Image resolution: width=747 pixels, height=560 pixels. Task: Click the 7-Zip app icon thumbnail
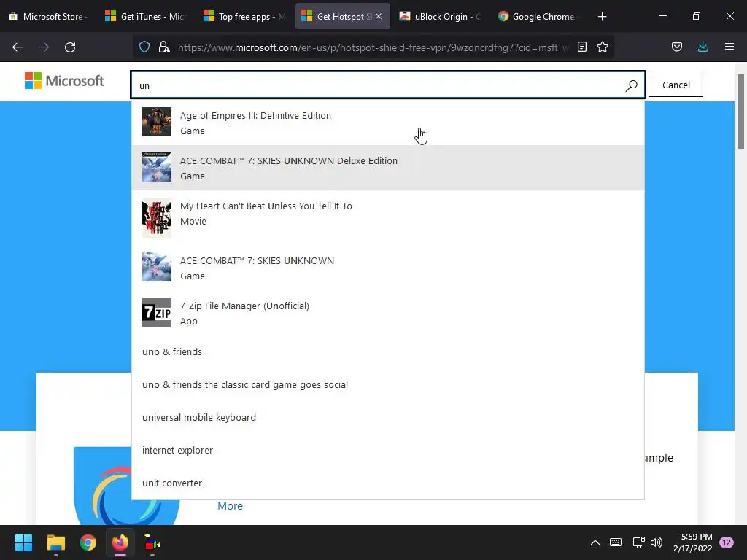(x=157, y=312)
